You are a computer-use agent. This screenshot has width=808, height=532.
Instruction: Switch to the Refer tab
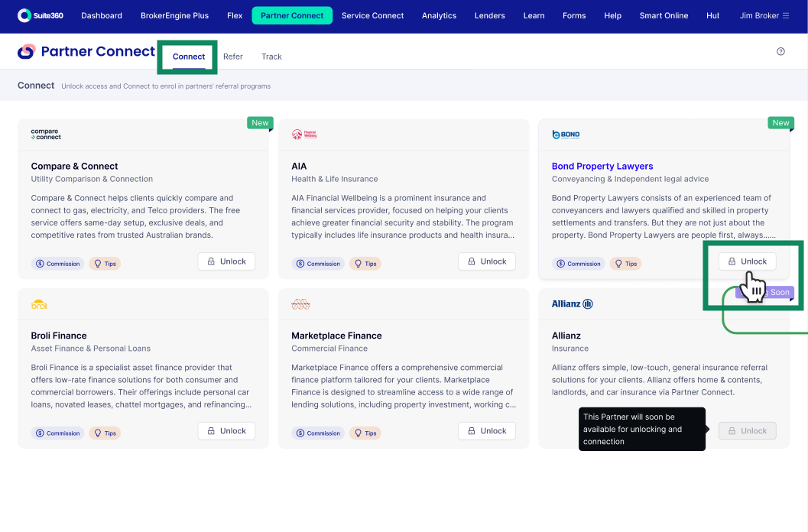click(x=233, y=57)
